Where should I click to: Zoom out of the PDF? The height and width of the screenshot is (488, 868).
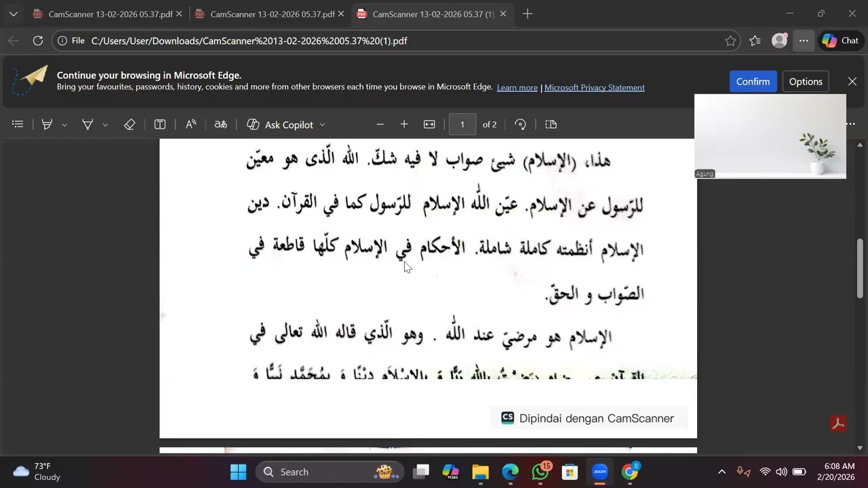380,124
